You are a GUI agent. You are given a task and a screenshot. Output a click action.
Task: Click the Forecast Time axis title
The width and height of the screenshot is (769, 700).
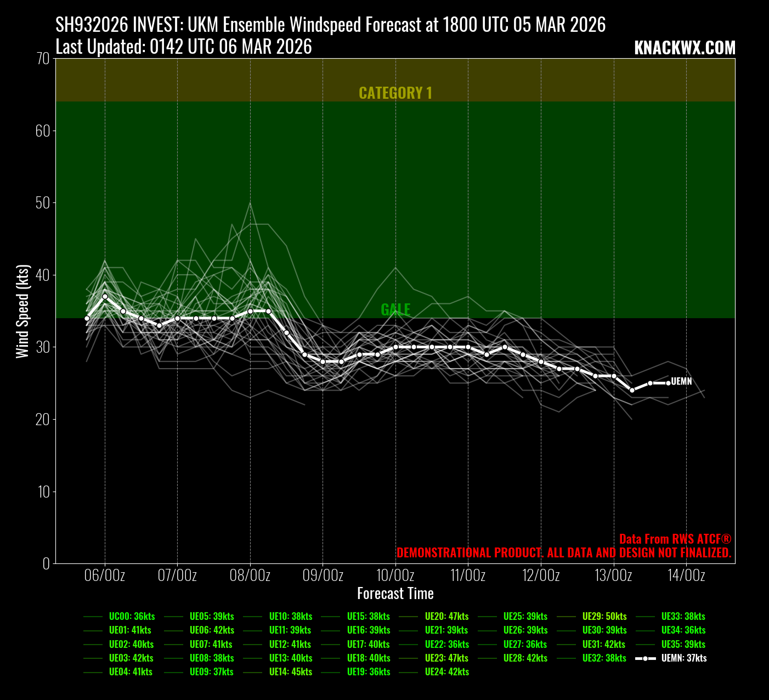(x=395, y=594)
